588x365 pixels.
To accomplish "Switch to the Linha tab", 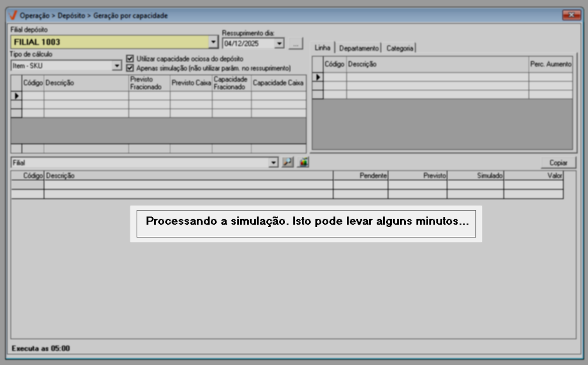I will 323,48.
